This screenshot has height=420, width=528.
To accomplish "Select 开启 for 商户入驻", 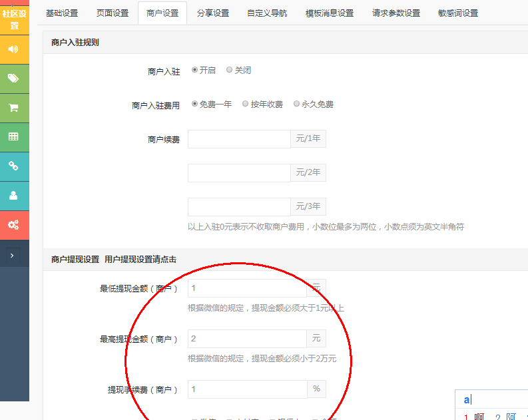I will 194,70.
